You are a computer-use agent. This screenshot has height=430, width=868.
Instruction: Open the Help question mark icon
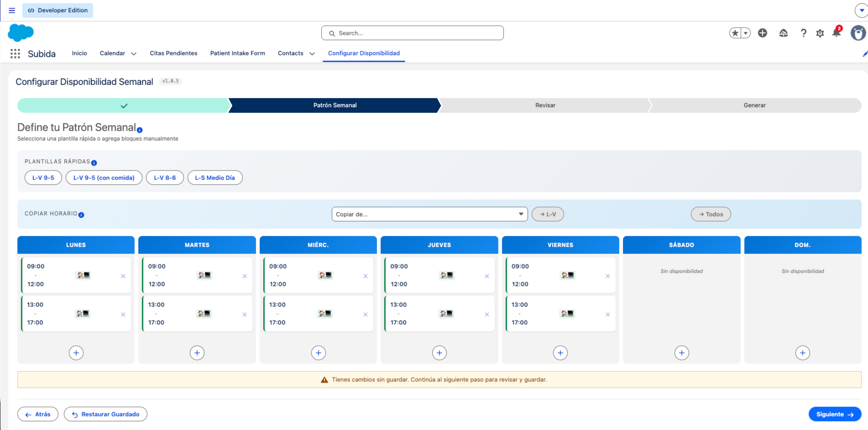click(803, 33)
